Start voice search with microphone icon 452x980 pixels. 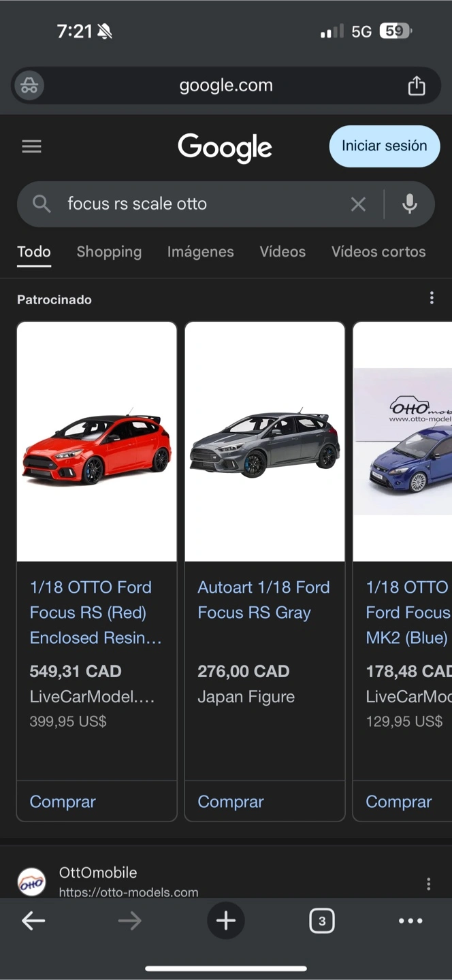tap(409, 203)
